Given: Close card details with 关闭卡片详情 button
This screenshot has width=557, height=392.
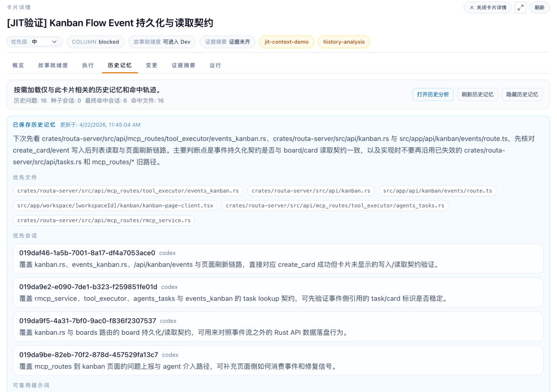Looking at the screenshot, I should coord(487,7).
